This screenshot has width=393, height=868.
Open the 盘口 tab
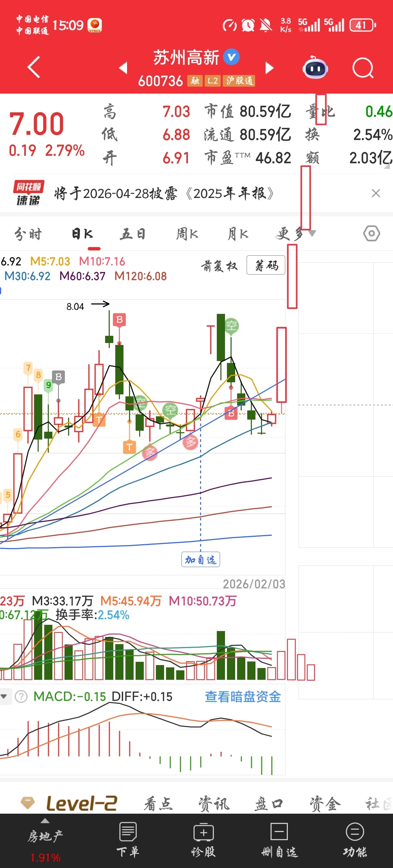(269, 804)
